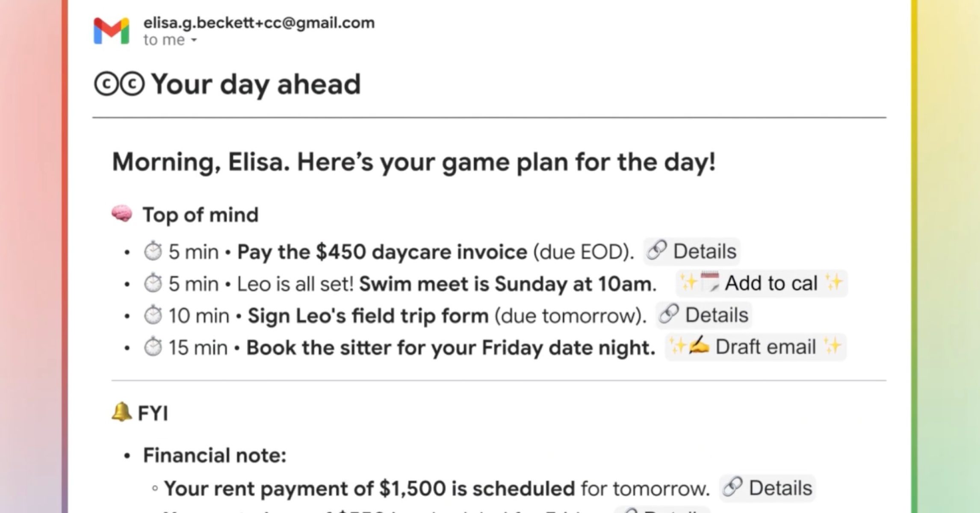Click the stopwatch icon on sitter booking item
This screenshot has height=513, width=980.
coord(153,348)
